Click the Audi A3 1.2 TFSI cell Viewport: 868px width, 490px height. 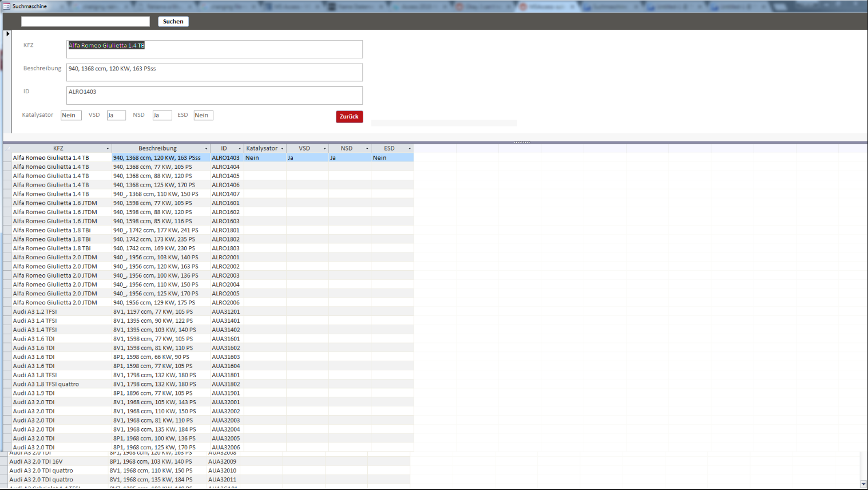[62, 312]
